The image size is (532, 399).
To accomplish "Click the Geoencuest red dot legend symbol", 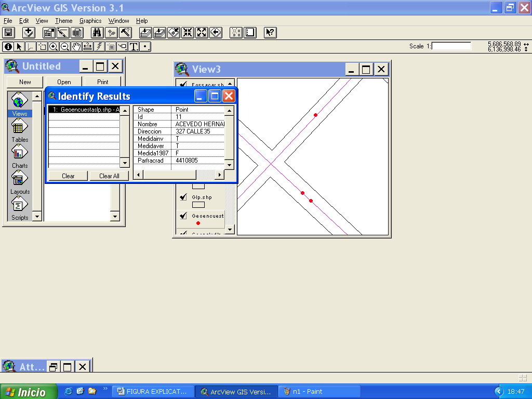I will (x=198, y=223).
